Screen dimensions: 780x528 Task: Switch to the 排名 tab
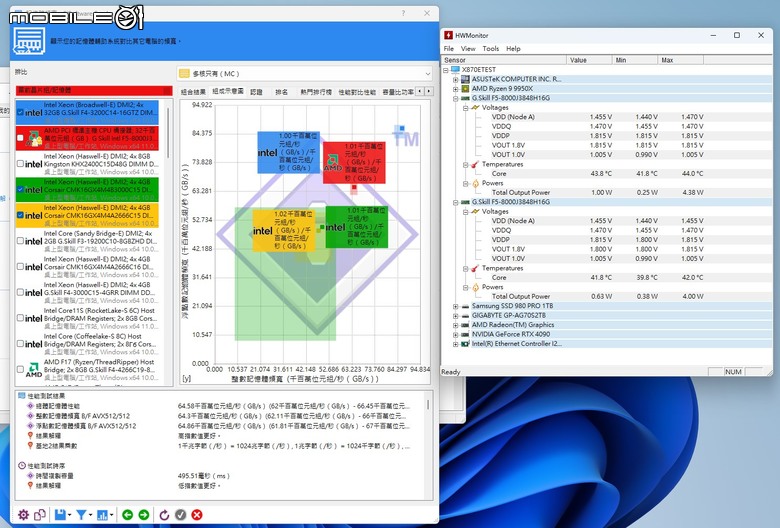(282, 92)
